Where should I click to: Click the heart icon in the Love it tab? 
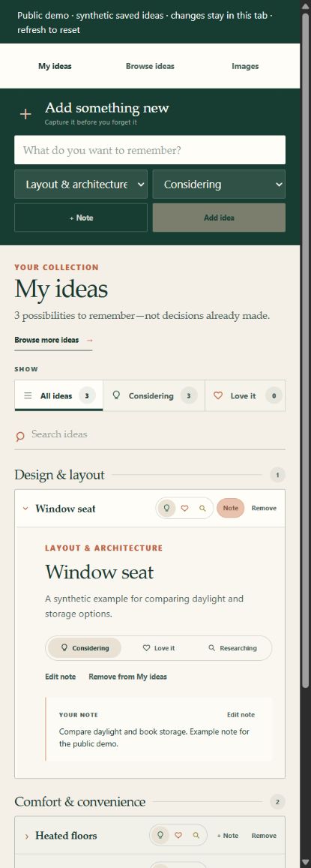pos(218,396)
